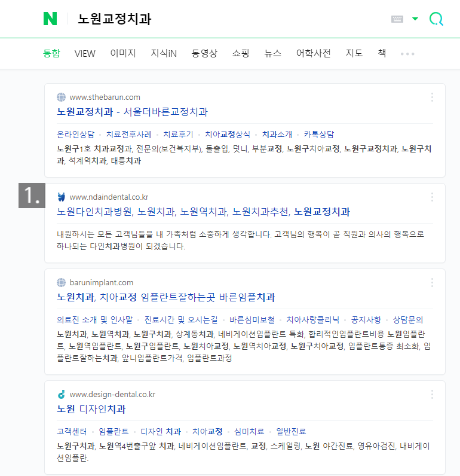Viewport: 460px width, 476px height.
Task: Switch to the VIEW tab
Action: (85, 54)
